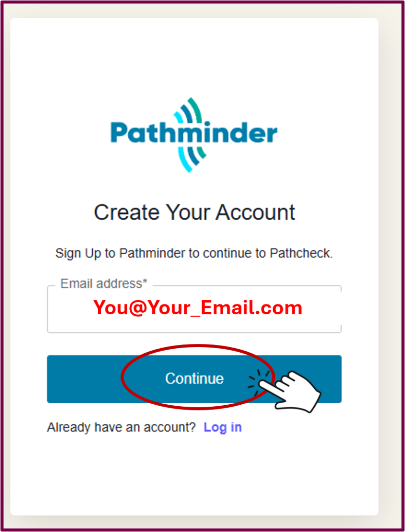Screen dimensions: 405x532
Task: Click the Create Your Account heading
Action: pos(194,212)
